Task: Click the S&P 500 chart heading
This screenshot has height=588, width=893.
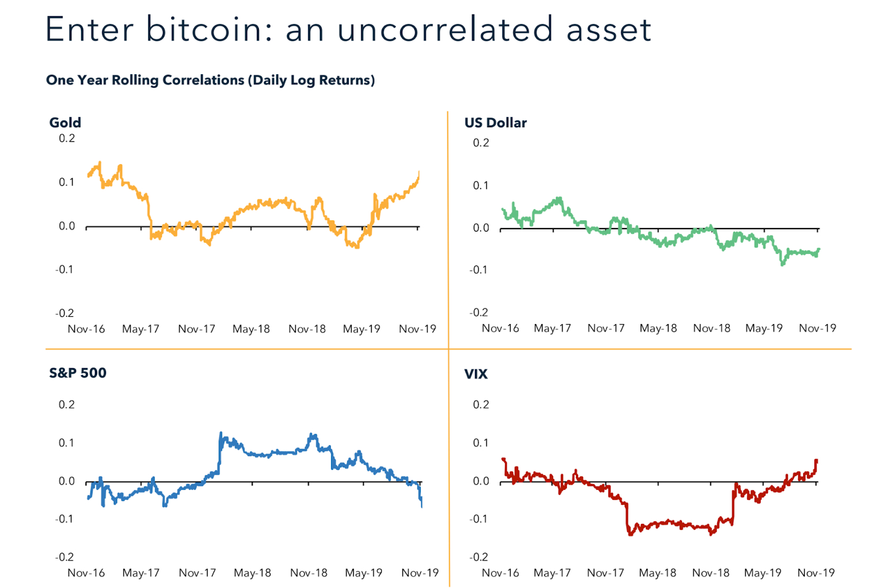Action: pos(78,373)
